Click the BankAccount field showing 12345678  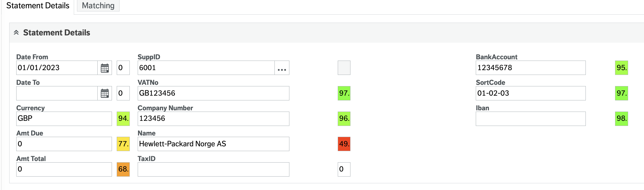(x=530, y=68)
